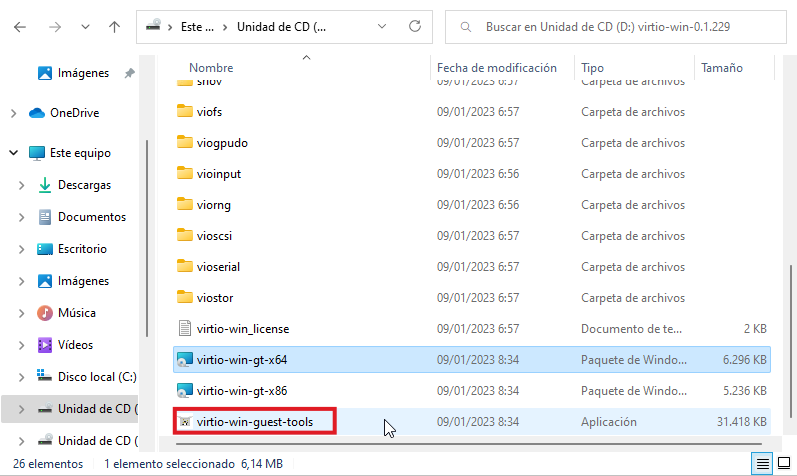Open the recent locations chevron

(x=86, y=28)
